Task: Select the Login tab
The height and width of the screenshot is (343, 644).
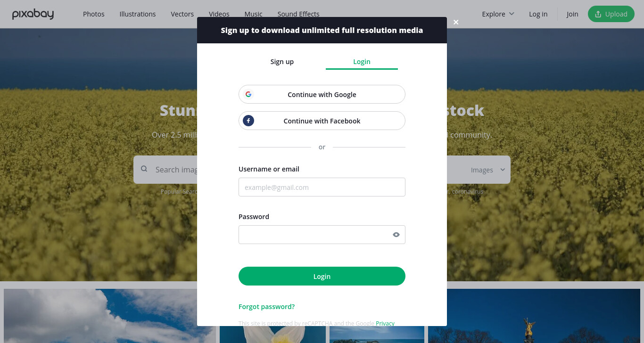Action: click(362, 62)
